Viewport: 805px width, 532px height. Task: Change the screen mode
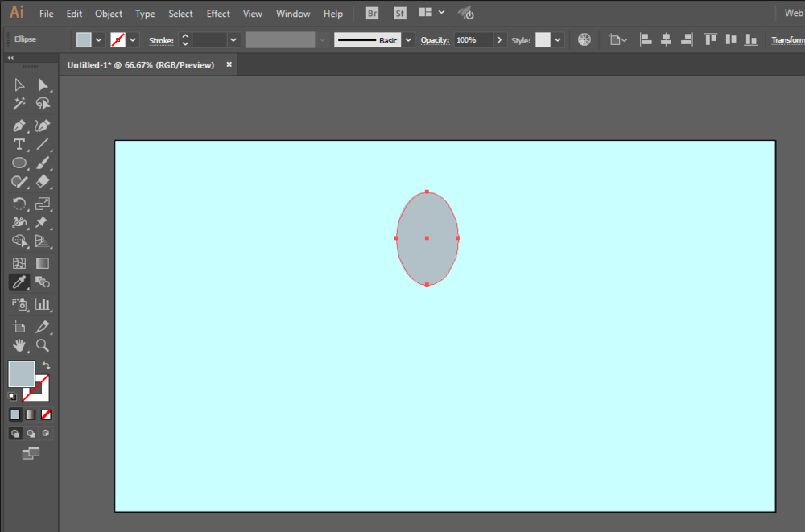coord(31,453)
